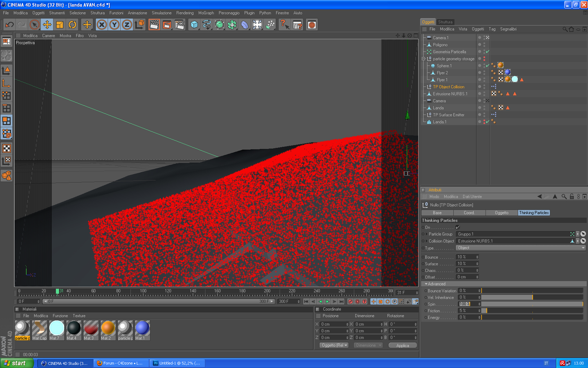Select the Move tool in top toolbar
Screen dimensions: 588x368
click(x=47, y=25)
